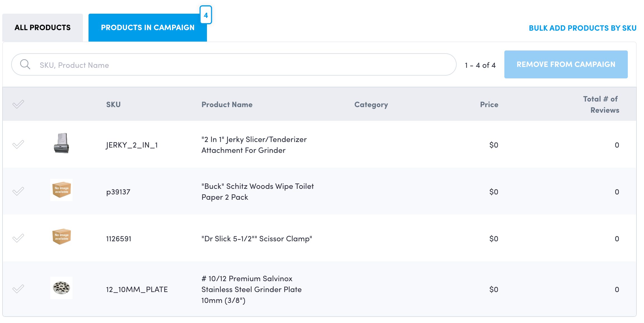Click the Product Name column header
Screen dimensions: 644x323
click(x=227, y=105)
